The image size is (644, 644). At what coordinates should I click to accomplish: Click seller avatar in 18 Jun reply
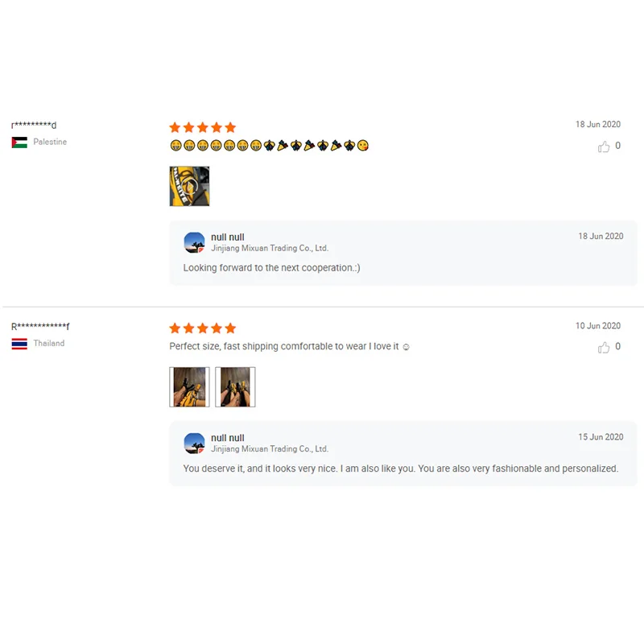point(194,242)
